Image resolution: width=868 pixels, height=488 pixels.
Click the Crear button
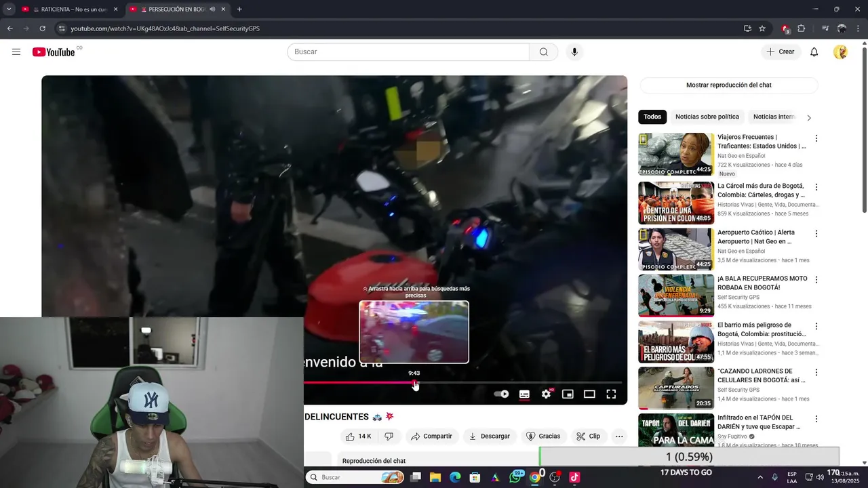781,52
